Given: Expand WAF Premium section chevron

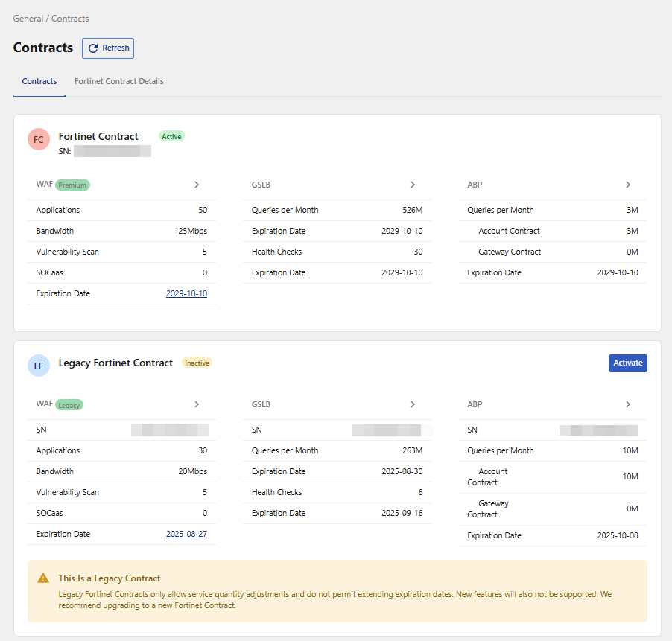Looking at the screenshot, I should 197,185.
